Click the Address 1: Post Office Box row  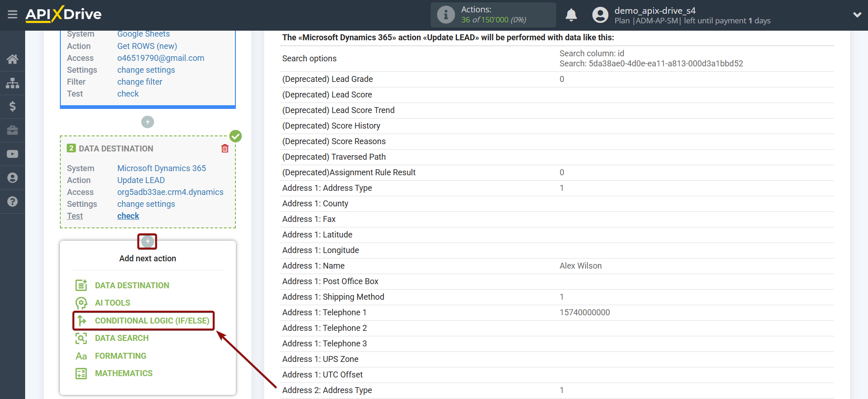tap(557, 281)
